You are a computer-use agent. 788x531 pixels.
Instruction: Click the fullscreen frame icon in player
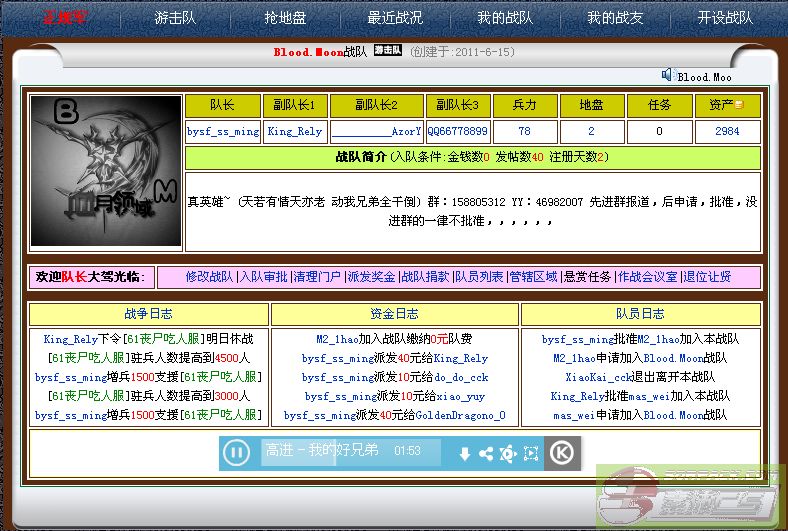click(x=531, y=454)
